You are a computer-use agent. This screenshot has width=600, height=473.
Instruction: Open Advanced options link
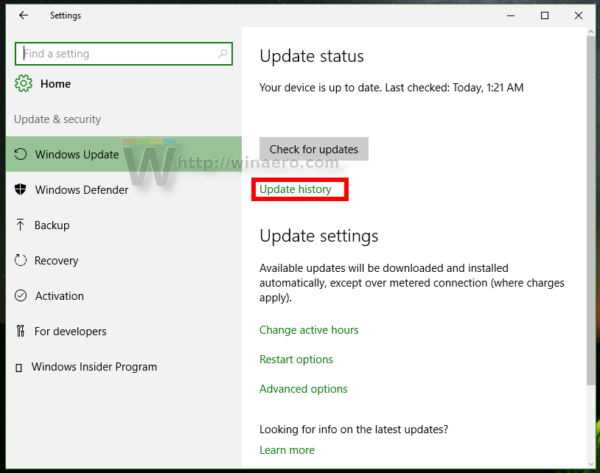(x=303, y=389)
